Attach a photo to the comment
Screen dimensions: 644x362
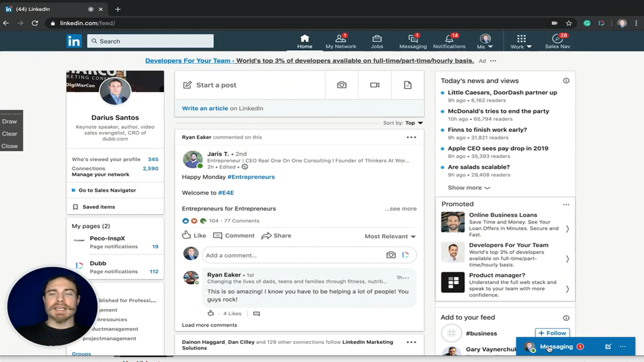[391, 255]
